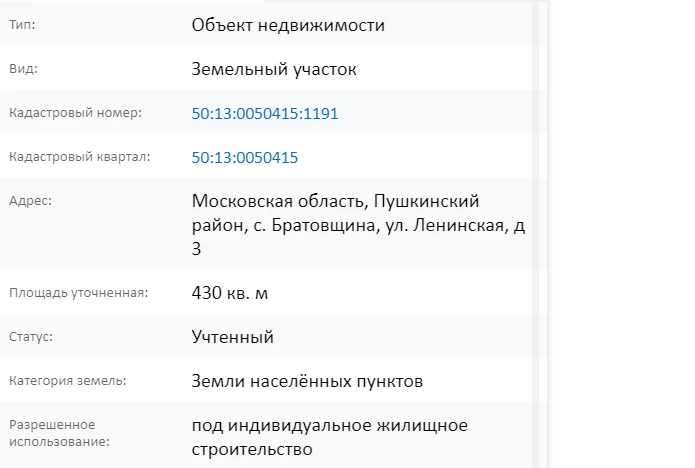
Task: Click the 'Статус:' field label
Action: pos(30,337)
